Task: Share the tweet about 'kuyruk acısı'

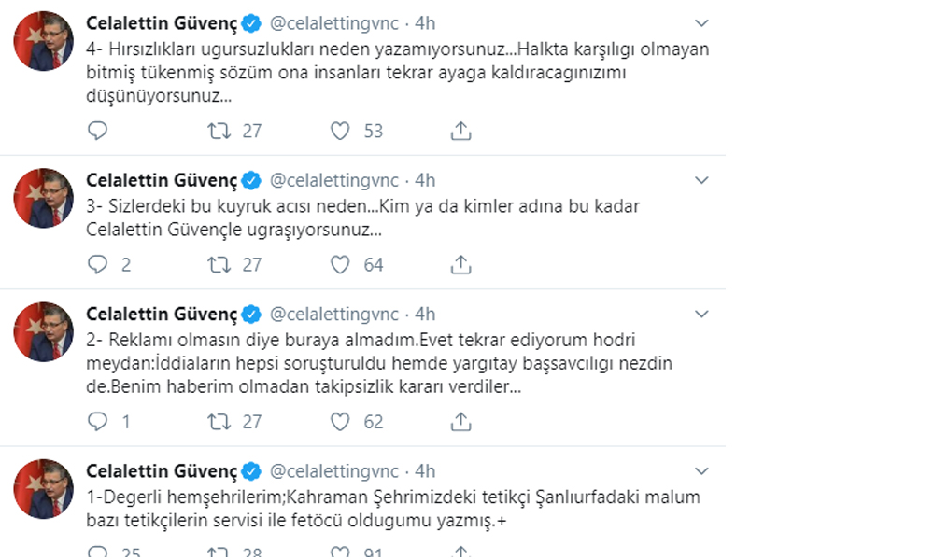Action: coord(460,265)
